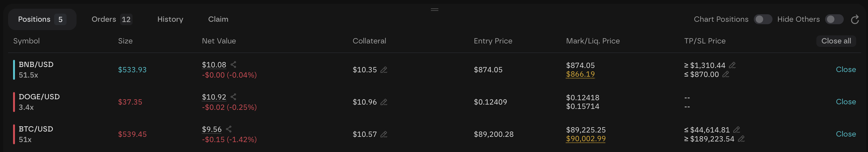Screen dimensions: 868x152
Task: Edit BTC stop-loss price of $189,223.54
Action: [741, 139]
